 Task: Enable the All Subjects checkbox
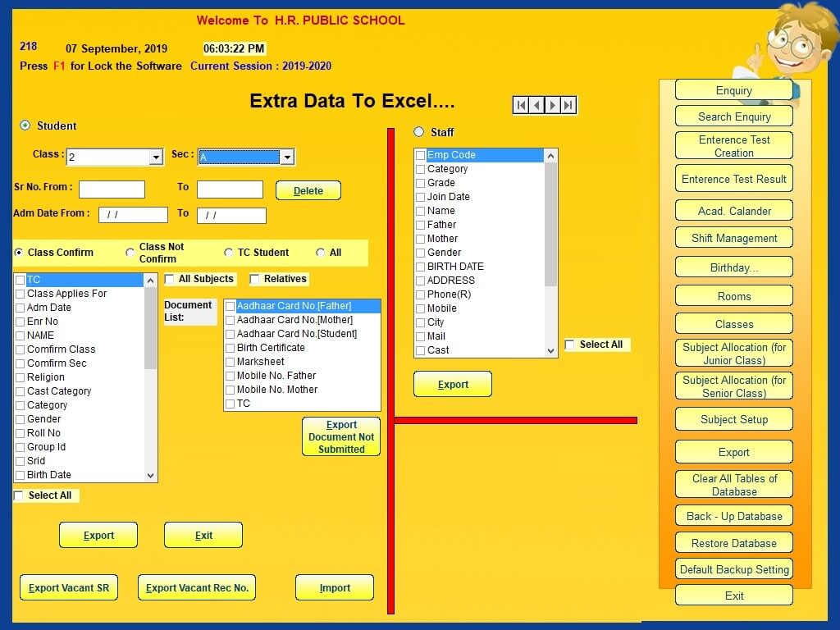pos(170,279)
